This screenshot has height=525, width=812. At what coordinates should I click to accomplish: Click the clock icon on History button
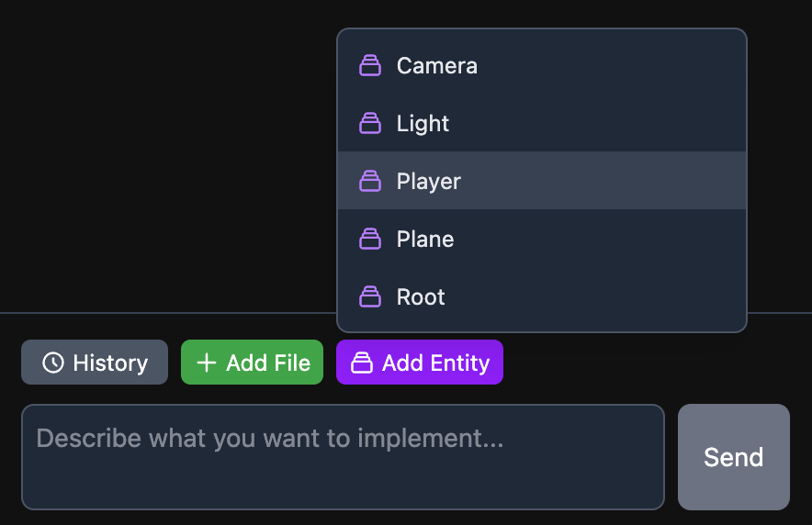tap(53, 363)
